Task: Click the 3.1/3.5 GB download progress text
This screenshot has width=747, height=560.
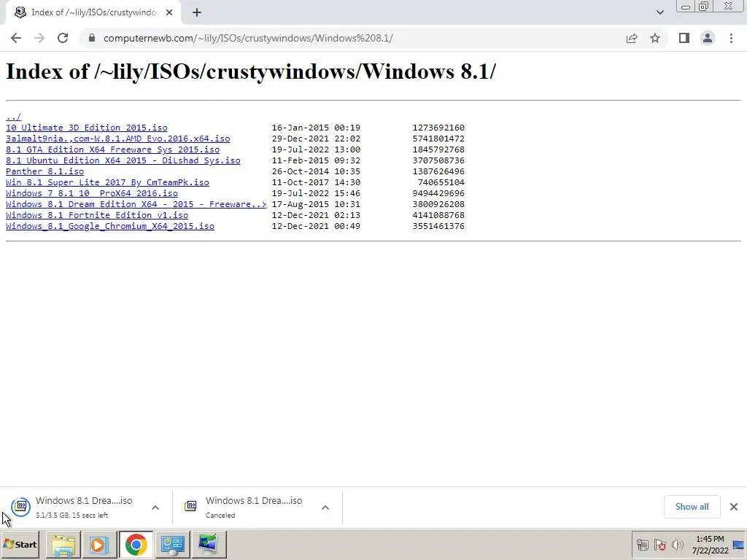Action: coord(72,516)
